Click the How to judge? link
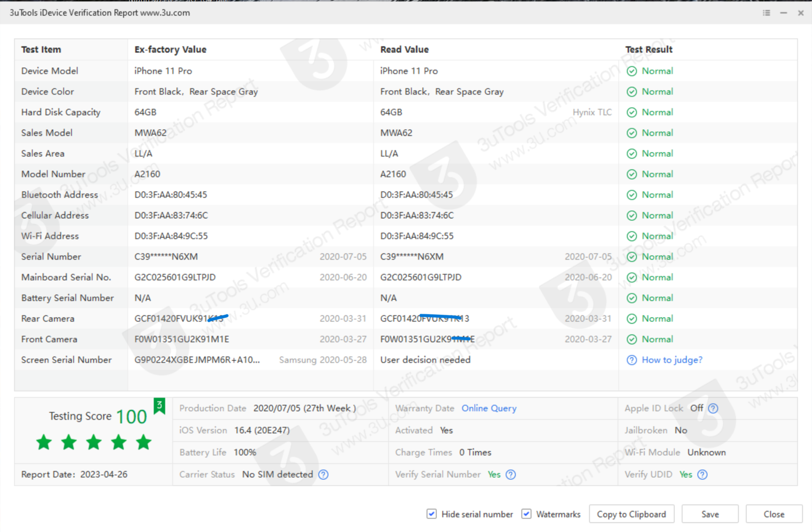 (x=672, y=360)
